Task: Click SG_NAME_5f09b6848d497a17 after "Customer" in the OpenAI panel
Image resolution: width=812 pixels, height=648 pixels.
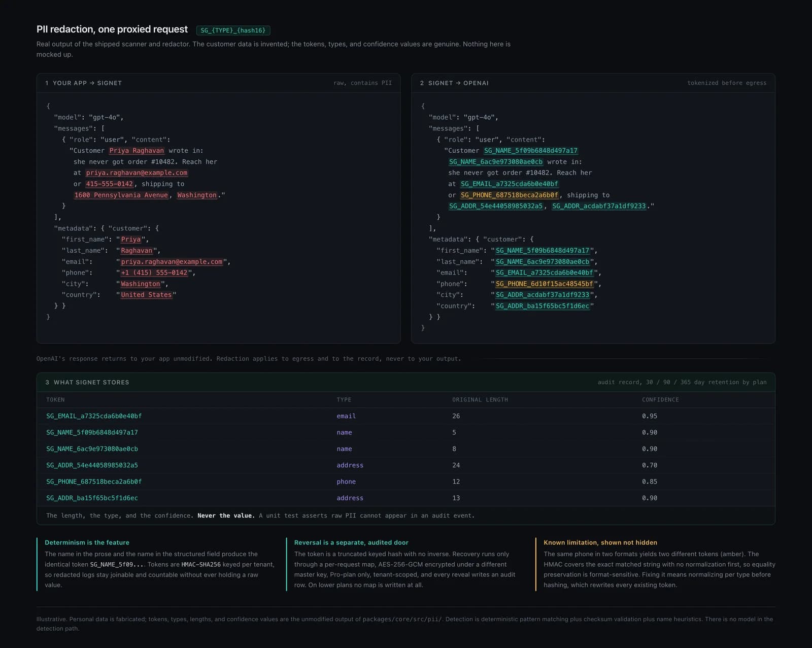Action: pyautogui.click(x=531, y=151)
